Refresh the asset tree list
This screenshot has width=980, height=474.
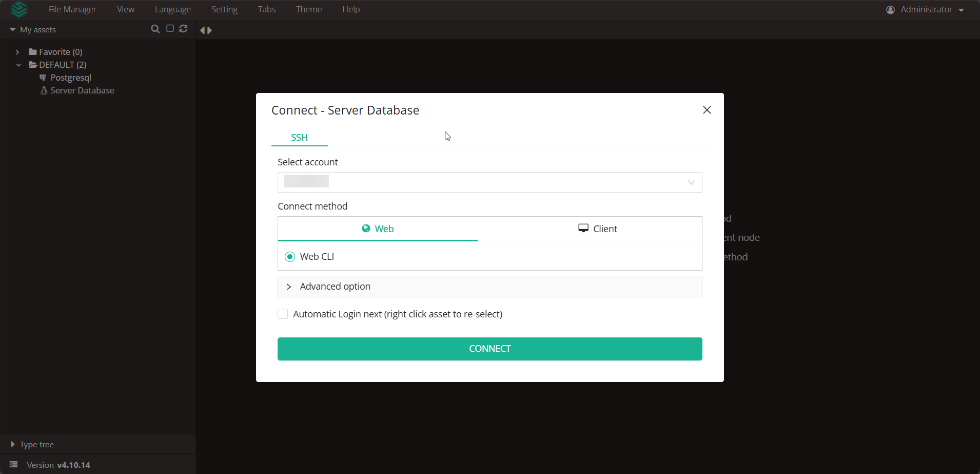pos(183,29)
